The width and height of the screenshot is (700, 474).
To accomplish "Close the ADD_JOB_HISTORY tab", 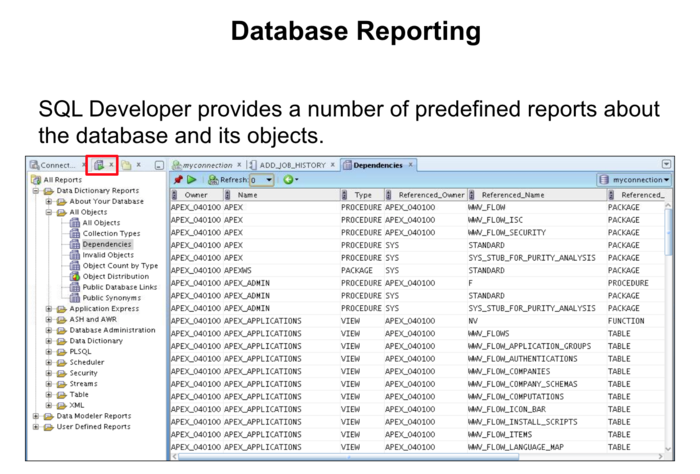I will [x=333, y=165].
